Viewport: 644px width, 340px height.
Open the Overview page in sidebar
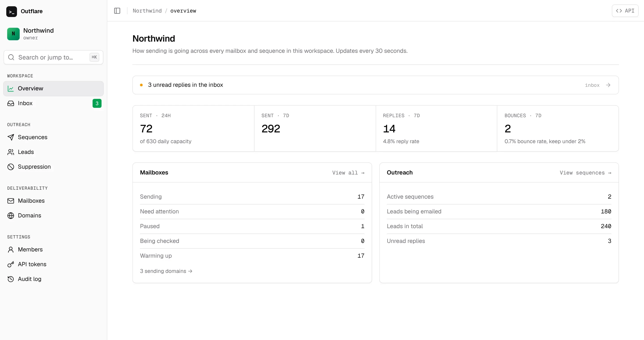(x=53, y=89)
